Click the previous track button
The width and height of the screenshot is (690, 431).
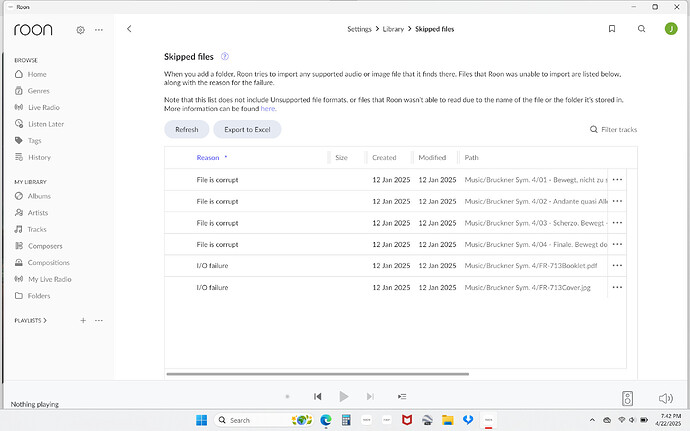[317, 396]
